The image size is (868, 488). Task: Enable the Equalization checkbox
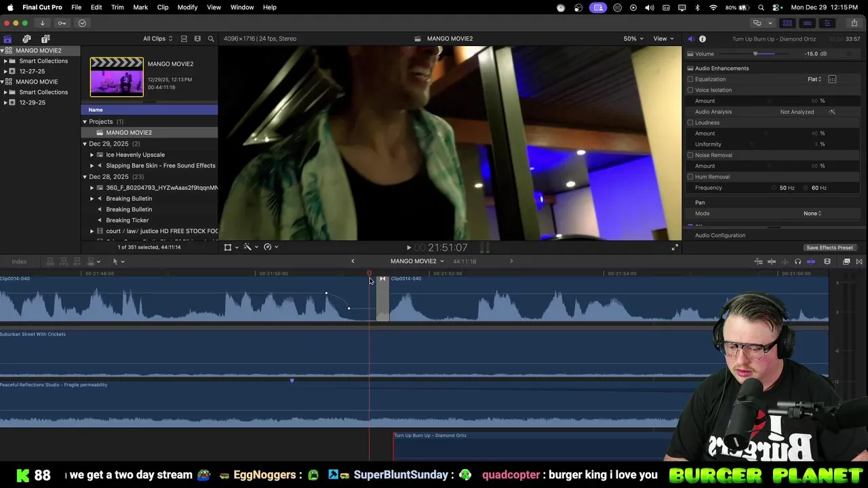click(690, 79)
